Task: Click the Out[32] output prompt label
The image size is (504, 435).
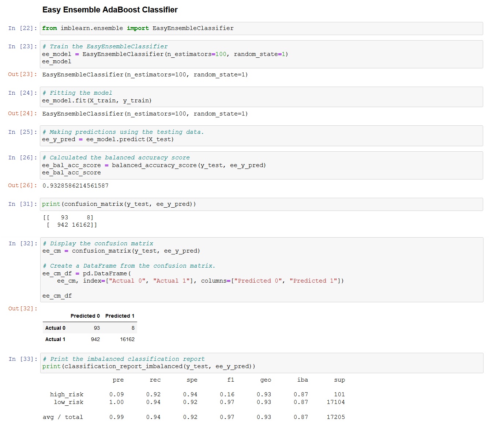Action: 22,309
